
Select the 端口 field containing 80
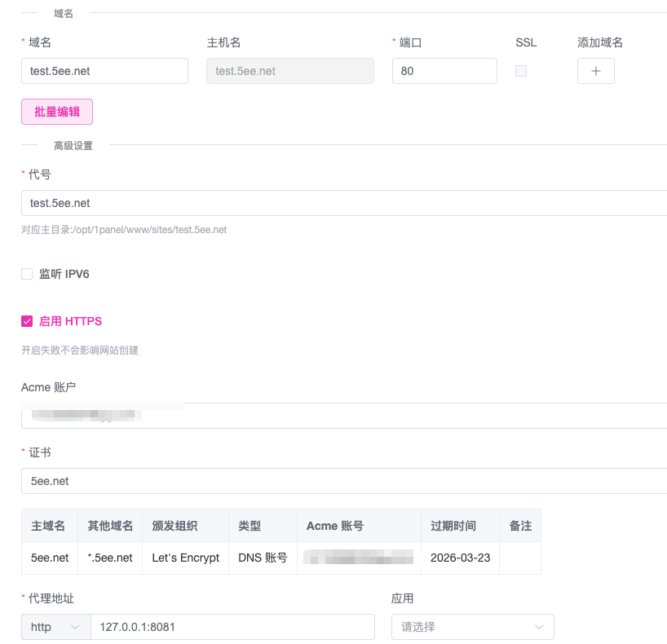tap(444, 71)
